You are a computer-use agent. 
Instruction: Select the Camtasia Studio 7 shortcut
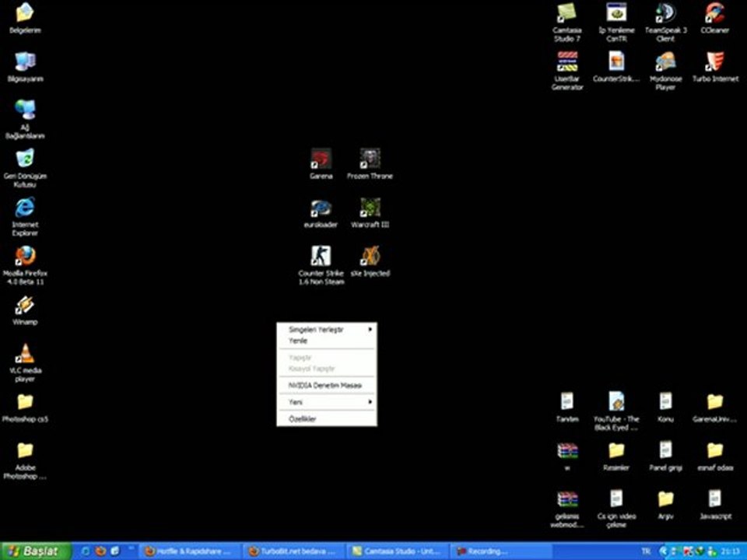click(x=567, y=23)
